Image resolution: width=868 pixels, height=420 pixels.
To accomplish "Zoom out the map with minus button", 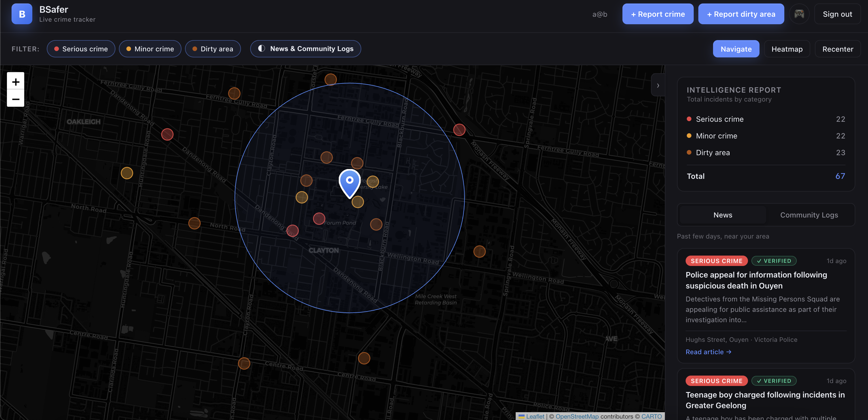I will click(x=16, y=99).
